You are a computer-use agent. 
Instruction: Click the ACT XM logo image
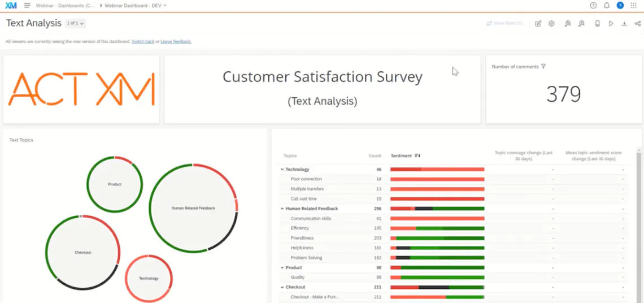point(81,89)
